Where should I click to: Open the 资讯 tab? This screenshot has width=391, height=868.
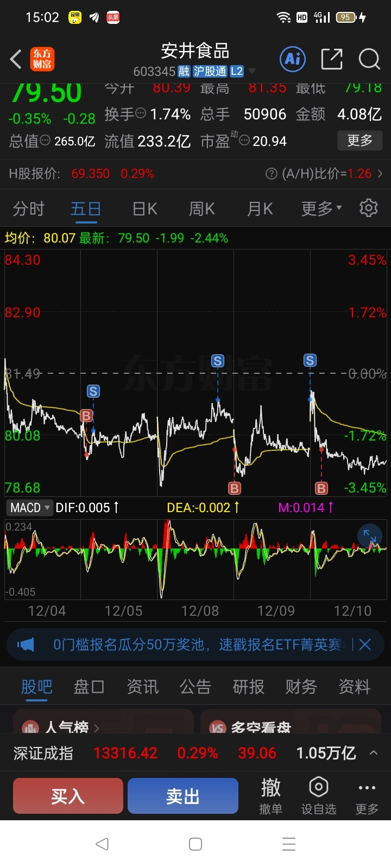(x=142, y=687)
